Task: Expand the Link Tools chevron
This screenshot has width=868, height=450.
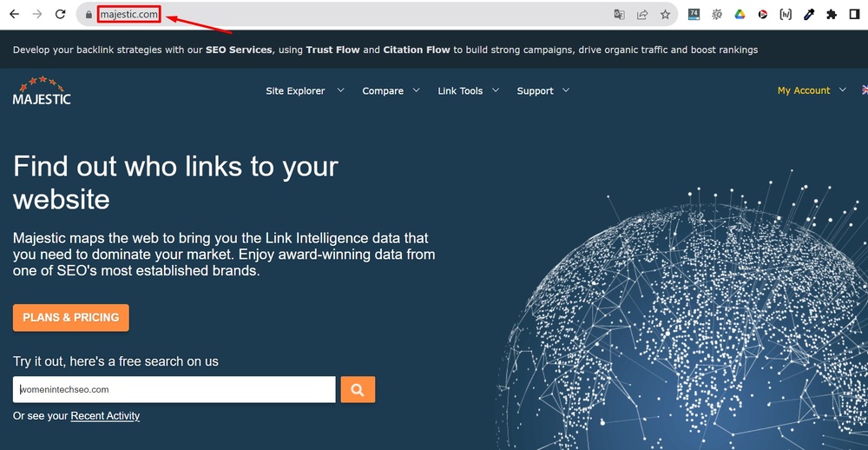Action: [x=496, y=89]
